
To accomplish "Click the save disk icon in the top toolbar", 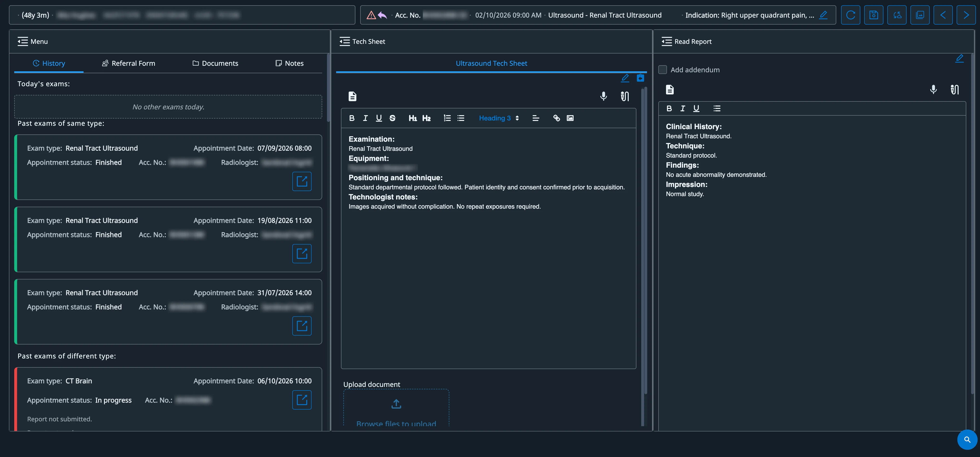I will coord(874,15).
